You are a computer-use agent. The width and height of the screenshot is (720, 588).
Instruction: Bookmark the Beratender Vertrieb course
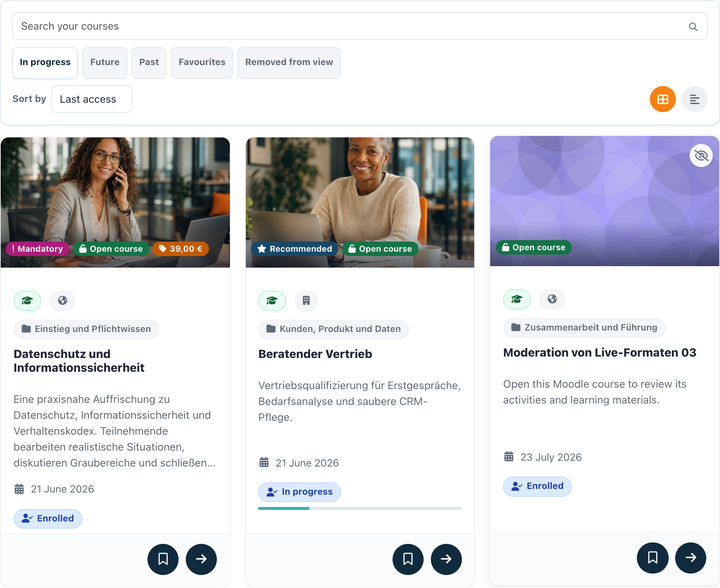click(x=408, y=559)
